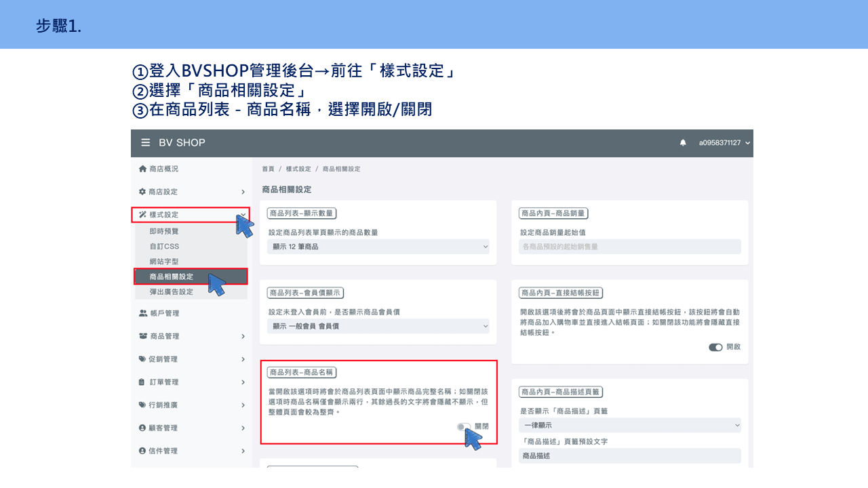Click the 商品內頁–直接結帳按鈕 section label

coord(561,293)
